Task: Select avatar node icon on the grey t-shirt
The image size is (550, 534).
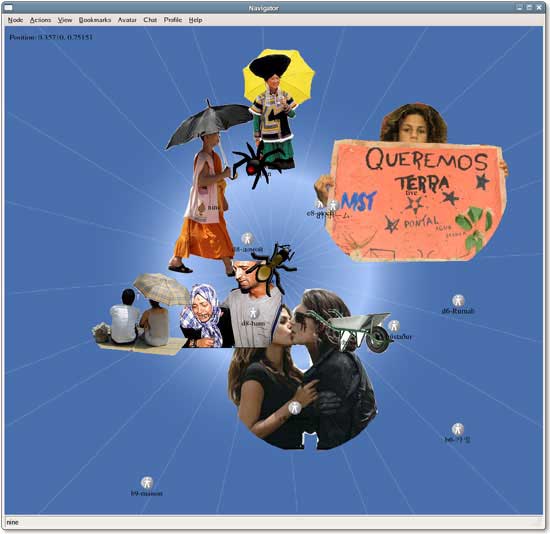Action: click(x=253, y=313)
